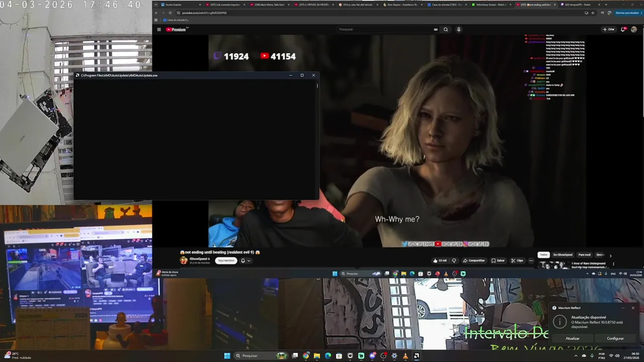Screen dimensions: 644x362
Task: Select the Para você filter chip
Action: [584, 255]
